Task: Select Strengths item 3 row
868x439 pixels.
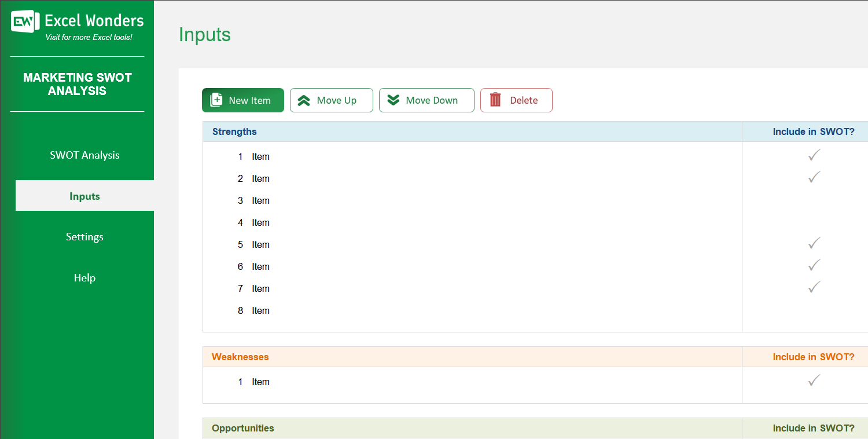Action: [x=260, y=200]
